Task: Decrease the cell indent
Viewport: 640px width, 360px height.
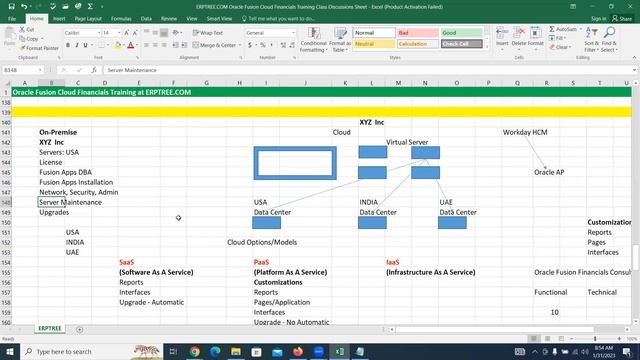Action: click(x=176, y=45)
